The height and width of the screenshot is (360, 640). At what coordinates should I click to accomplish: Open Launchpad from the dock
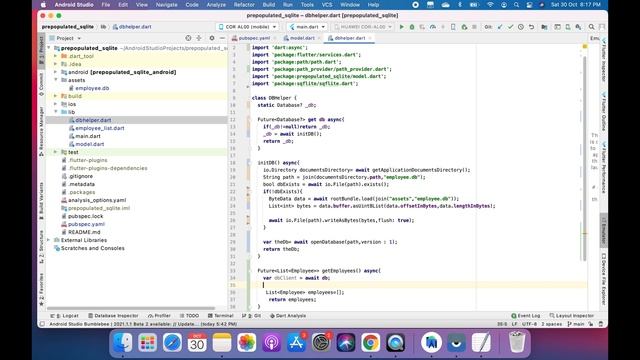coord(147,342)
